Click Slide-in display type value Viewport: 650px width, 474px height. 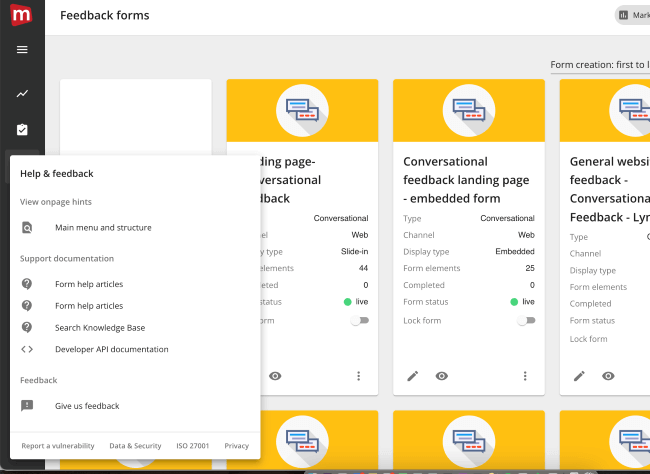coord(354,251)
